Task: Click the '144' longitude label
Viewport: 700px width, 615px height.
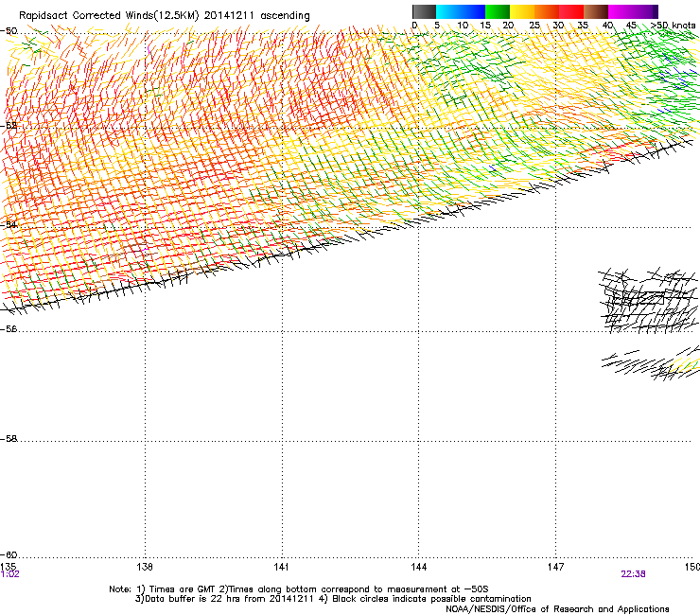Action: tap(419, 567)
